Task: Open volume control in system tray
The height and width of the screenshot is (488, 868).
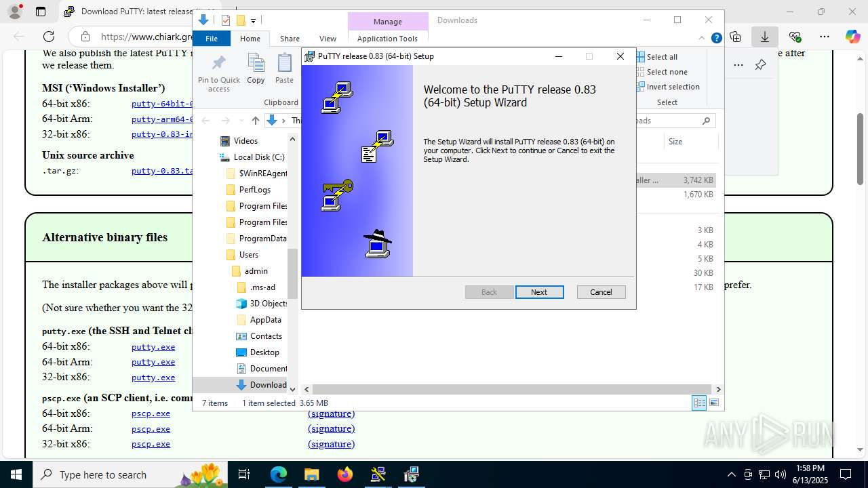Action: click(780, 474)
